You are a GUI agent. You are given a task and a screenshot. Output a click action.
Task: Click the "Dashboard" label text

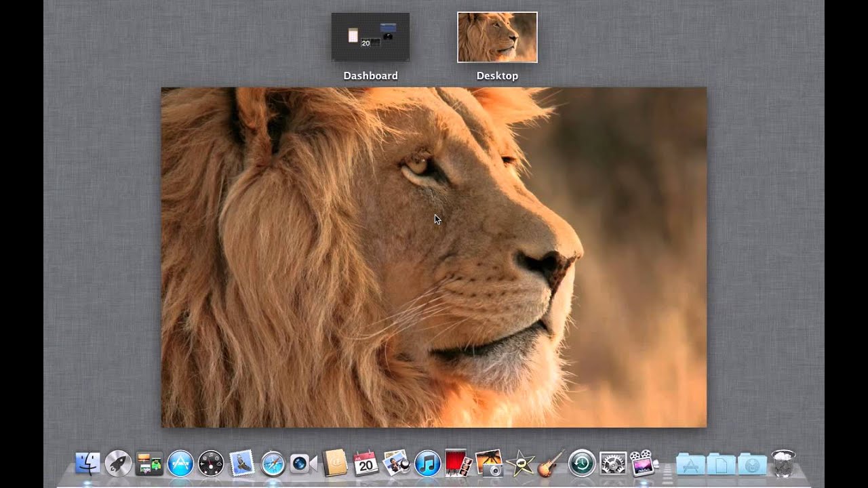[x=370, y=76]
